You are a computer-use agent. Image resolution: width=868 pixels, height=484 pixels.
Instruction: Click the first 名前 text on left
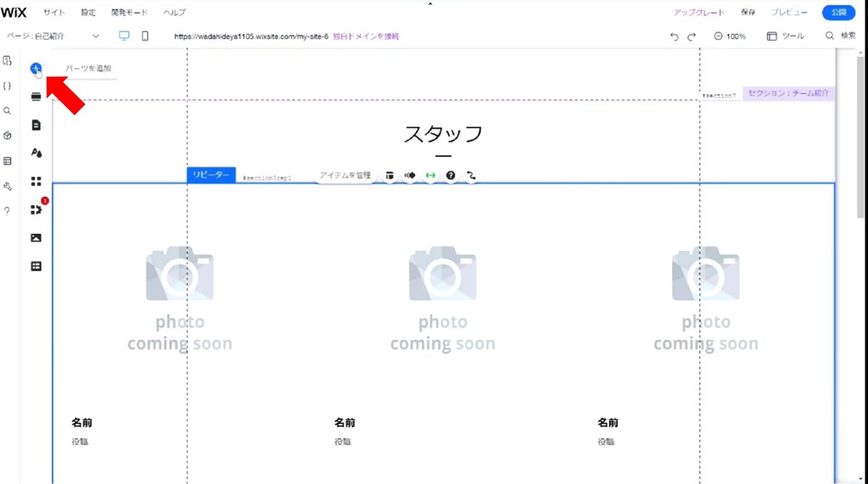(82, 423)
